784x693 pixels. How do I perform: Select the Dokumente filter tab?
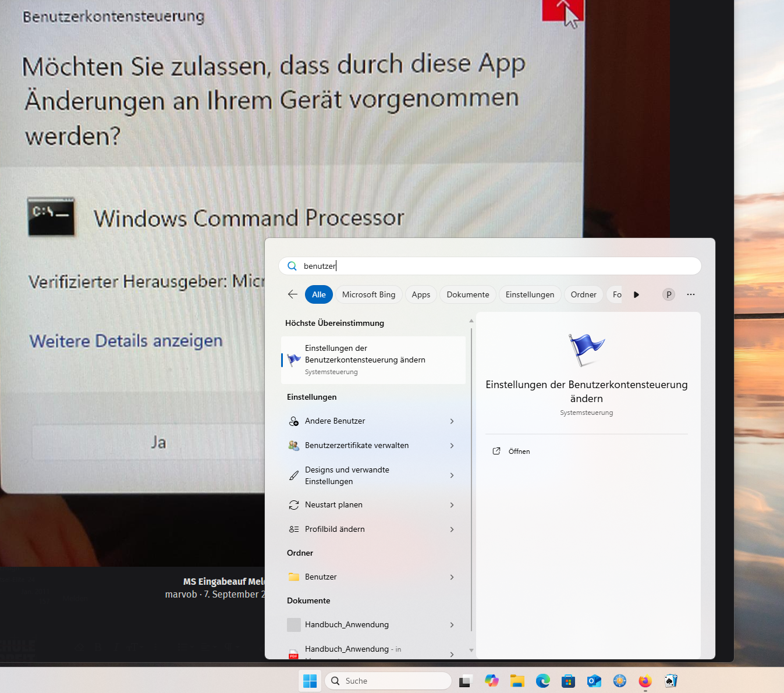(x=468, y=294)
